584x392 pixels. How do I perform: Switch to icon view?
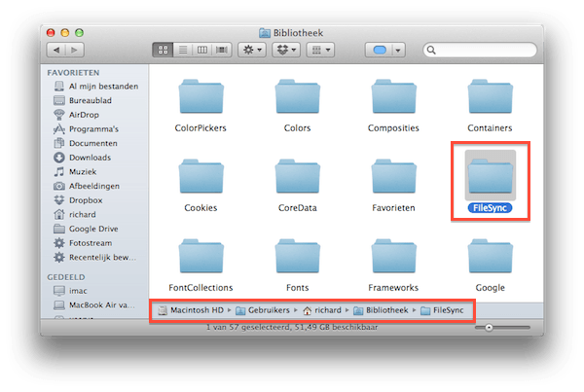click(163, 50)
